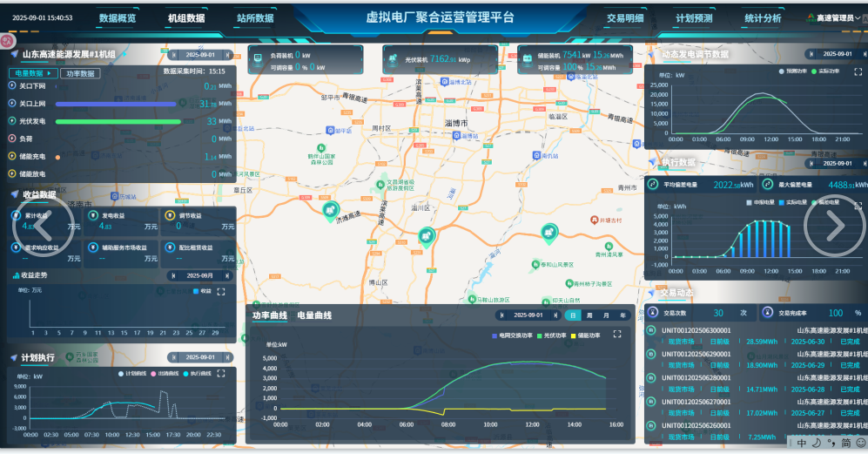
Task: Click the right carousel arrow circle
Action: pyautogui.click(x=834, y=226)
